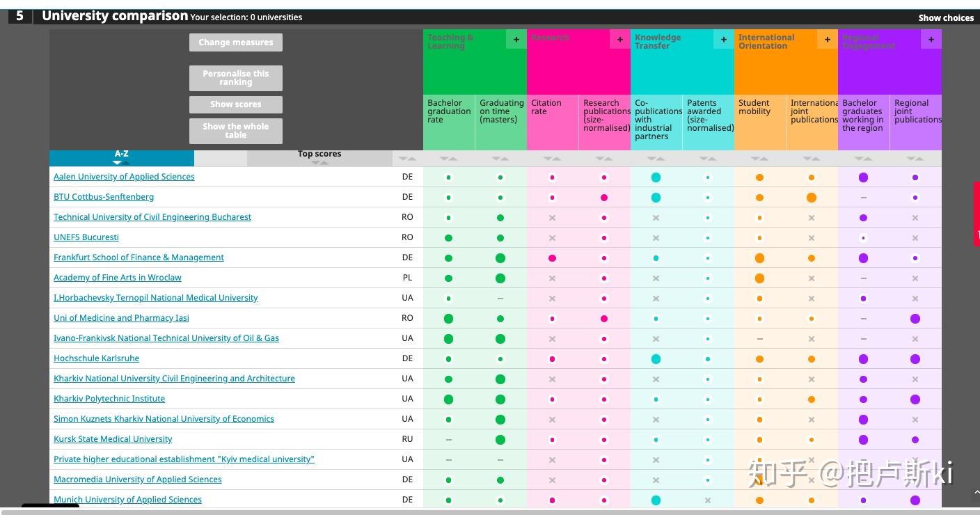The width and height of the screenshot is (980, 515).
Task: Open Kyiv medical university link
Action: [x=184, y=459]
